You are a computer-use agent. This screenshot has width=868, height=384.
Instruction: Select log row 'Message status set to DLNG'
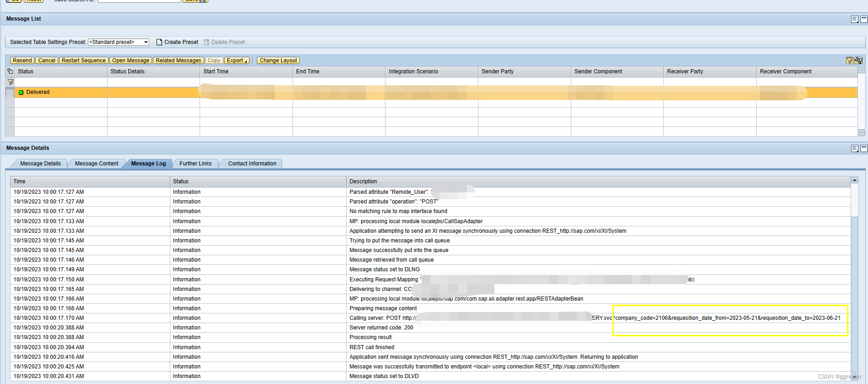[430, 269]
